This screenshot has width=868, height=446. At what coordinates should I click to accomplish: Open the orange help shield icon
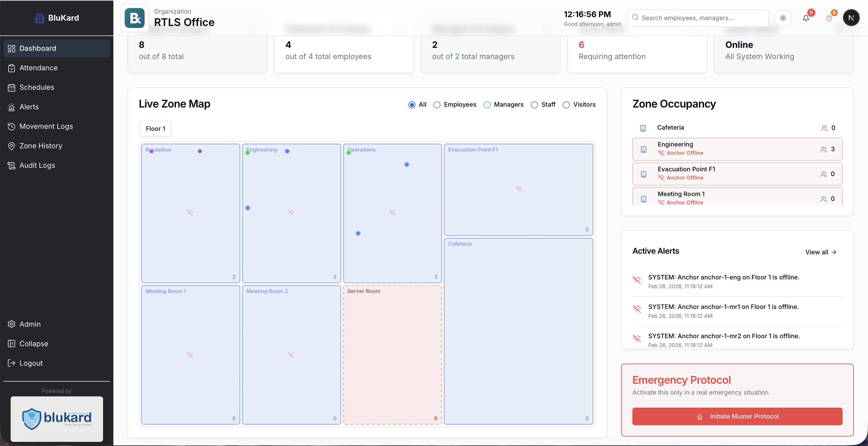click(829, 18)
